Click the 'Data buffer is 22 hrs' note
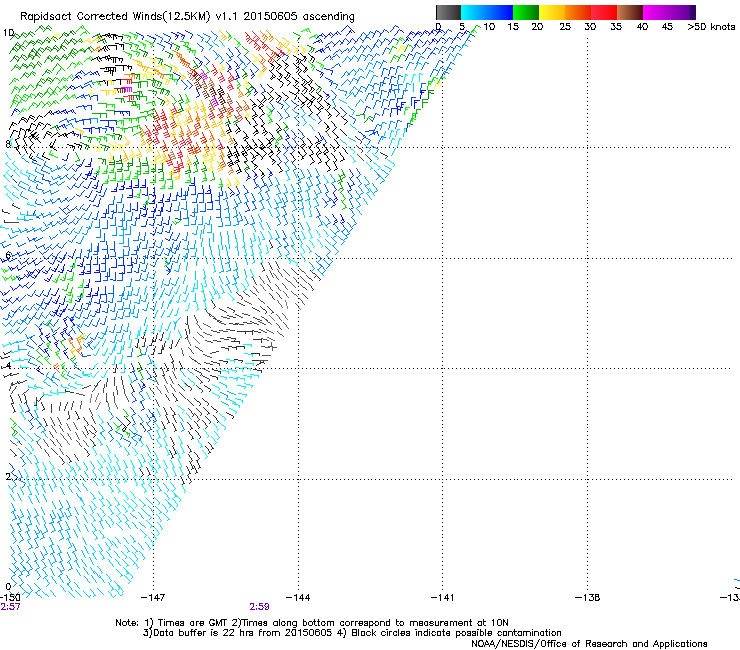 [x=352, y=633]
